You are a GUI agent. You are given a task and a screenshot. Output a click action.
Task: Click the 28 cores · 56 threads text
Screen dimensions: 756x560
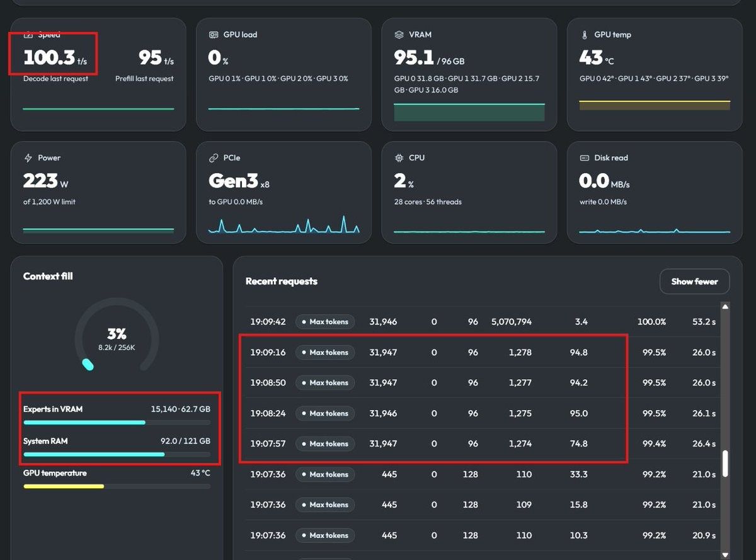(428, 202)
